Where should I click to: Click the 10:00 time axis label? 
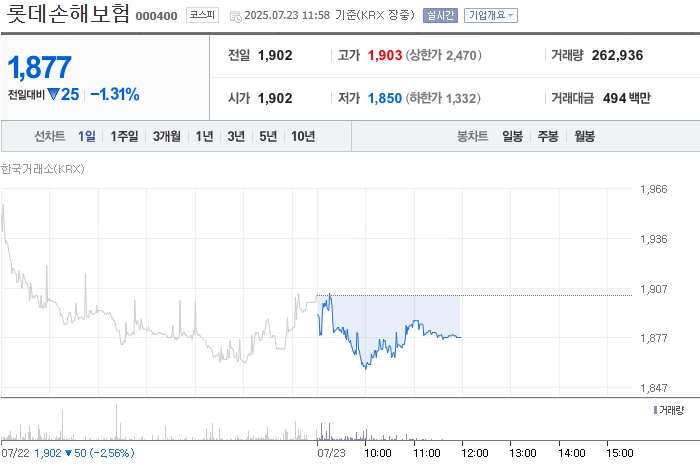point(378,453)
